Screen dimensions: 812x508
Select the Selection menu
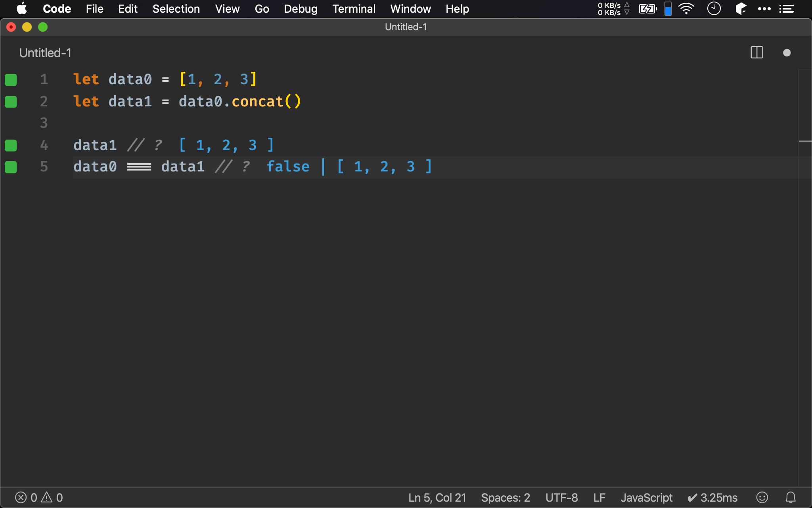[175, 9]
